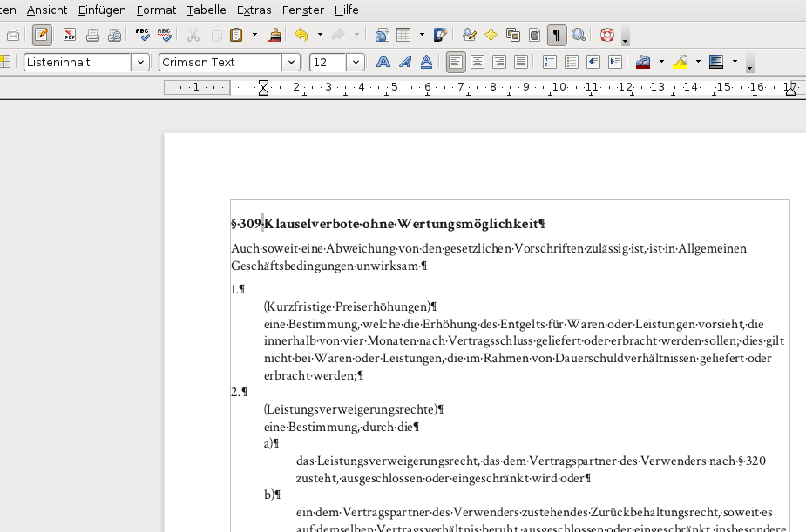Click the Clone Formatting paintbrush icon

click(274, 35)
